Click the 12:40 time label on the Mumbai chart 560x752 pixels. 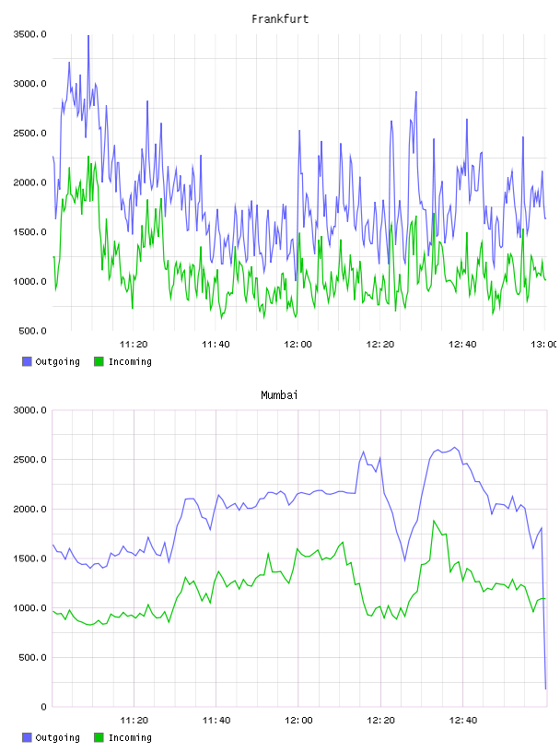coord(462,721)
